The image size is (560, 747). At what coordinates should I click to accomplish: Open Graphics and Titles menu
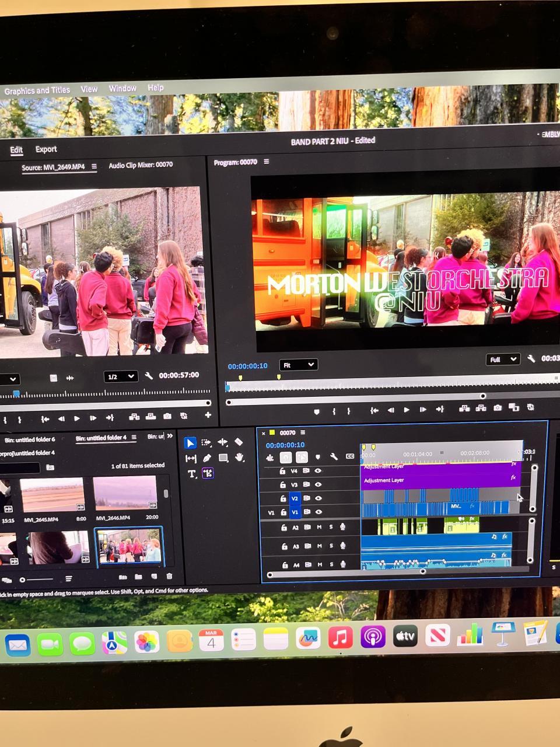(x=37, y=90)
